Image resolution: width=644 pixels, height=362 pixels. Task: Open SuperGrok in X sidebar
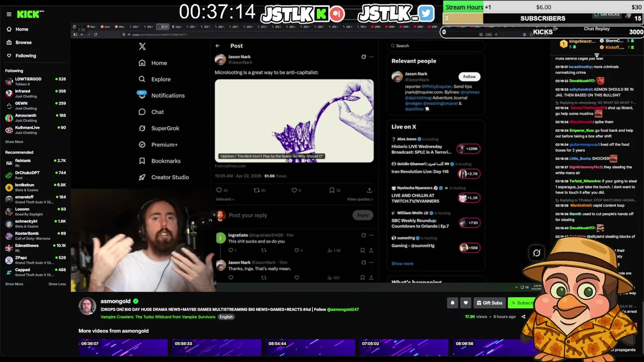(x=158, y=128)
